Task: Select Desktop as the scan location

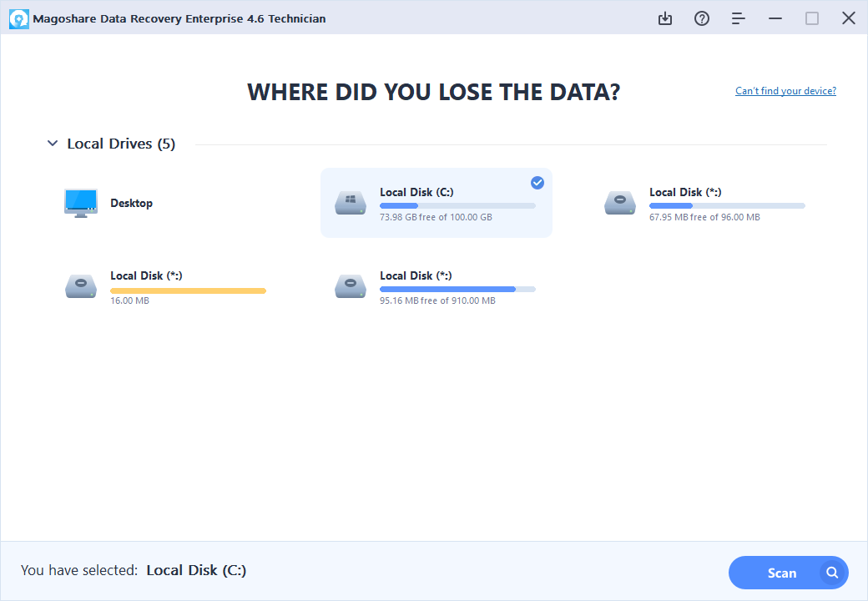Action: 132,202
